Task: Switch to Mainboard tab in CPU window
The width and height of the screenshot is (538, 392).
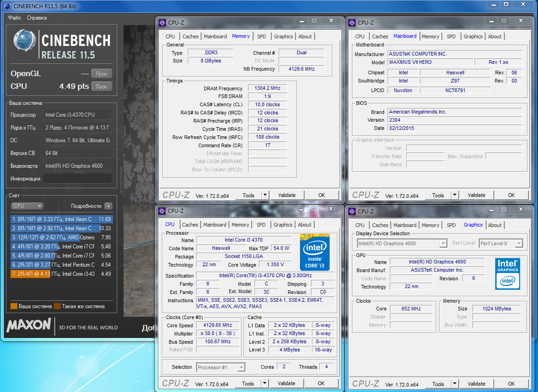Action: (215, 225)
